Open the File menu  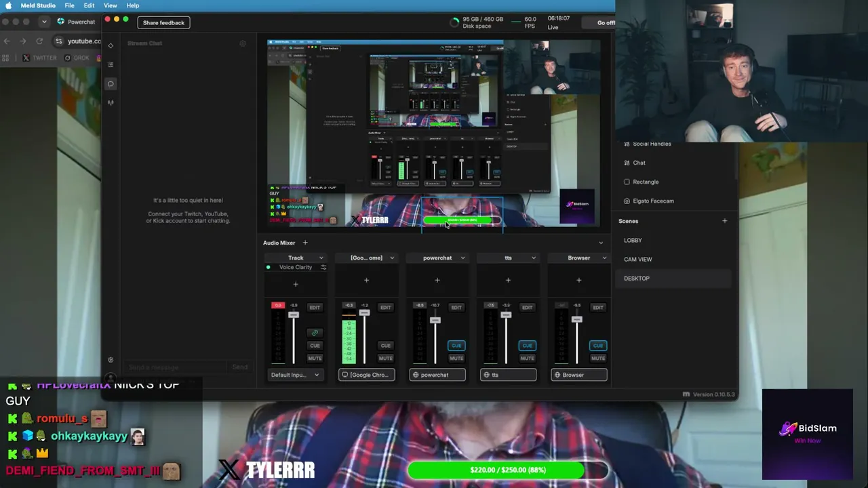[x=69, y=5]
